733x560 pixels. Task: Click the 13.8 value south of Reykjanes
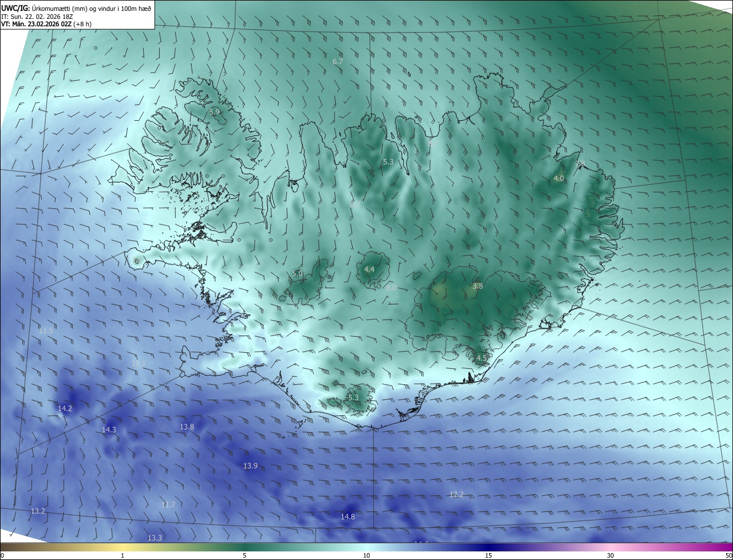coord(187,427)
